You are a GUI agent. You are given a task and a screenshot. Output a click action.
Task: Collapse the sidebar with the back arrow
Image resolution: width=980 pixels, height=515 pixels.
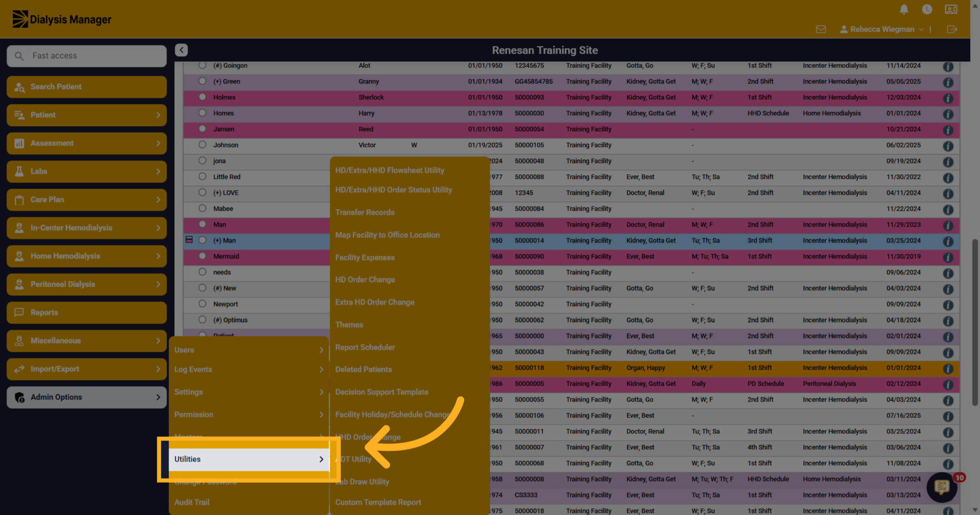point(181,50)
